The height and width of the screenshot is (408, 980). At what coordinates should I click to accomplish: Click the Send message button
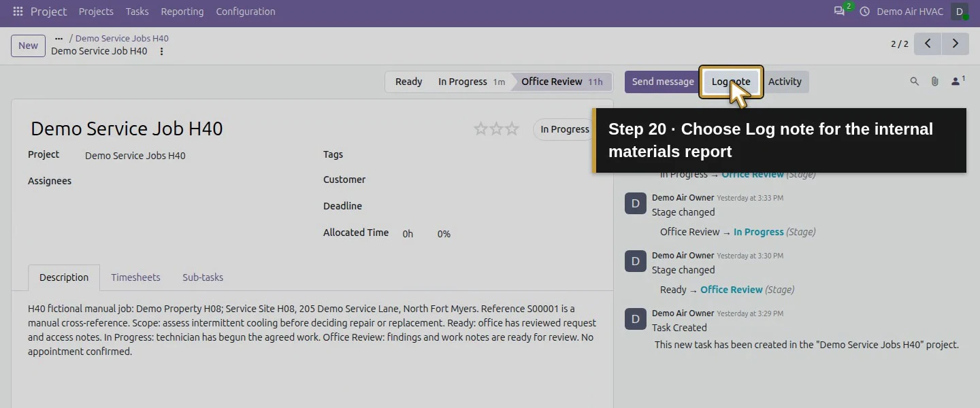point(663,82)
